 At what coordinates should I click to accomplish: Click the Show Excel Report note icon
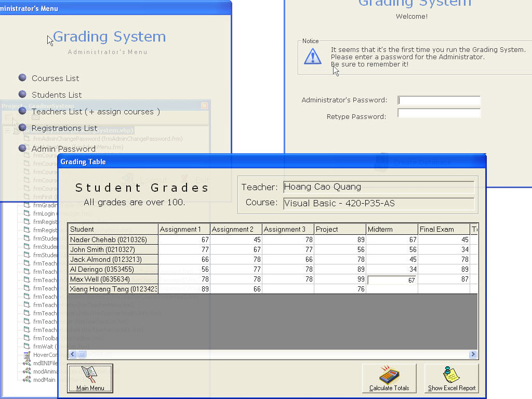[x=451, y=374]
